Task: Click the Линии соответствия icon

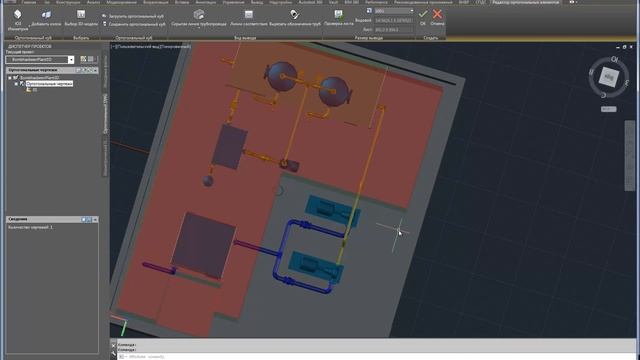Action: [x=249, y=15]
